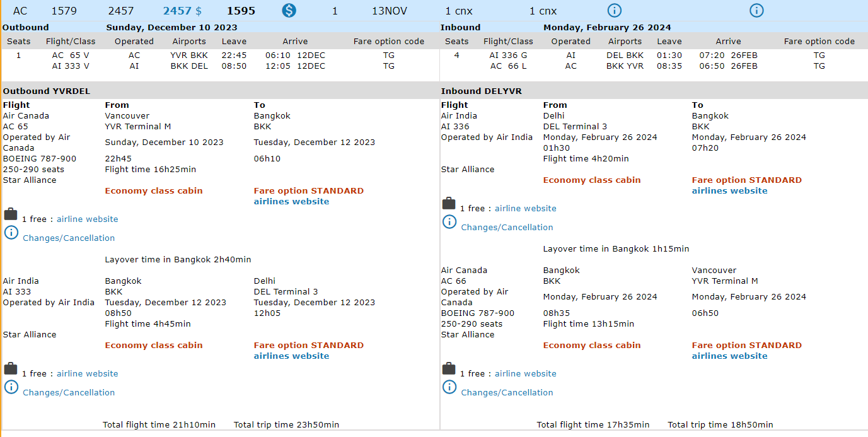Click the info icon right of 1 cnx
The width and height of the screenshot is (868, 437).
(x=614, y=11)
